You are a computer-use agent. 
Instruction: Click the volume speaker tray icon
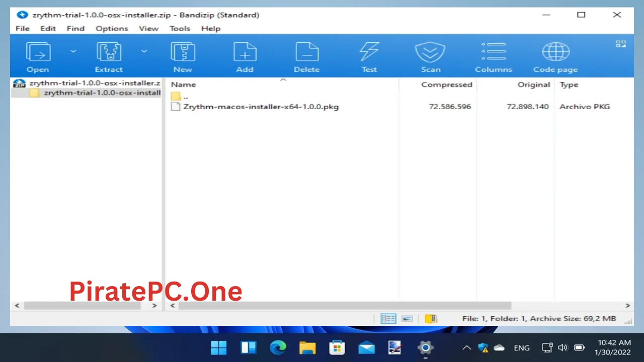[x=563, y=347]
